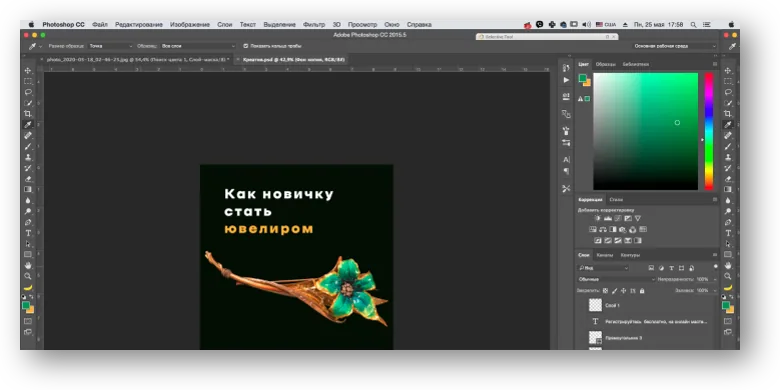The height and width of the screenshot is (390, 780).
Task: Toggle filter for type layers
Action: click(672, 268)
